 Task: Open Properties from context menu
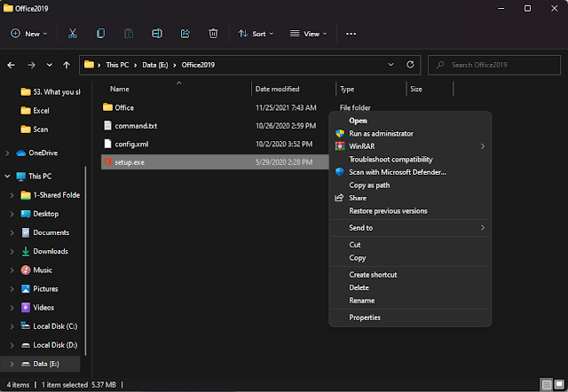[x=410, y=318]
